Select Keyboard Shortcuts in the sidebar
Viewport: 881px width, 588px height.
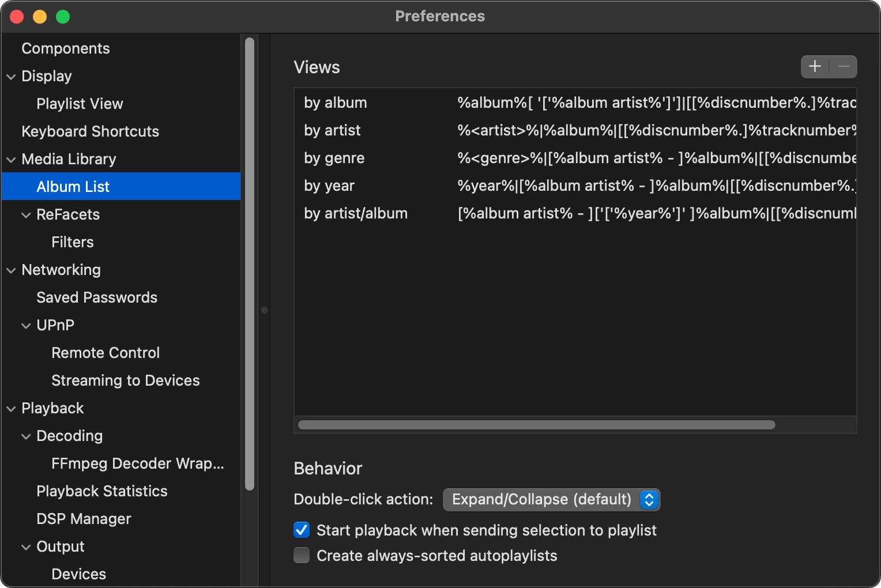[x=90, y=131]
